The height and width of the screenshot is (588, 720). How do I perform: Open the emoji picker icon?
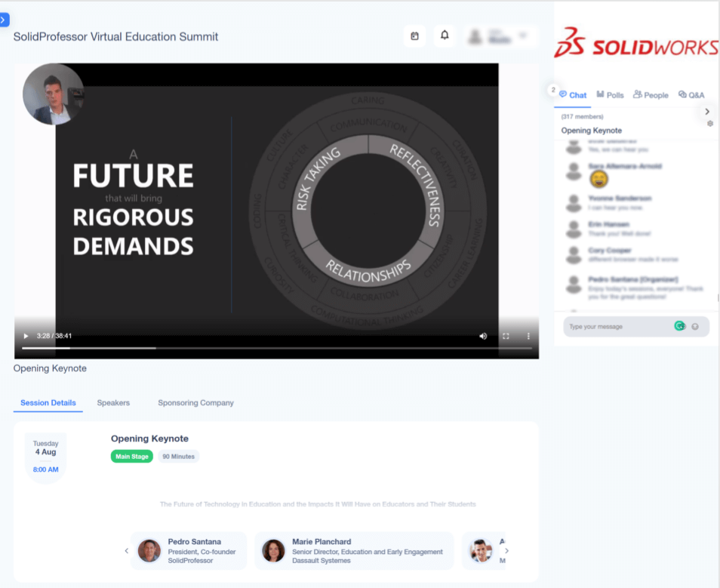tap(695, 327)
